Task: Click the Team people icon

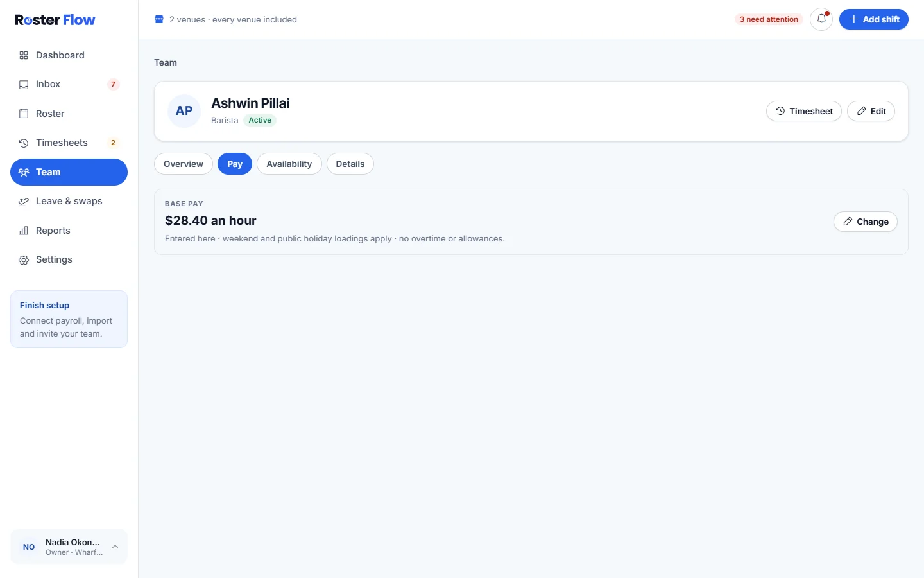Action: point(24,172)
